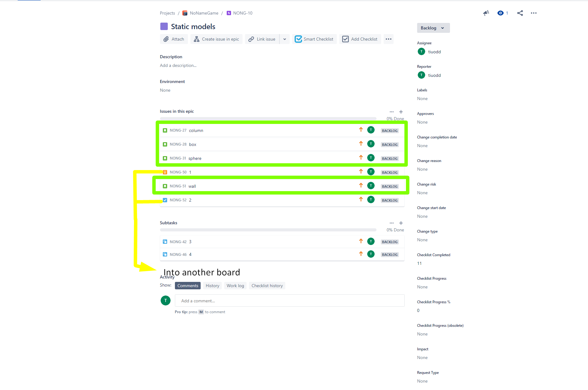Expand the Link issue split-button chevron
Image resolution: width=588 pixels, height=390 pixels.
tap(284, 39)
